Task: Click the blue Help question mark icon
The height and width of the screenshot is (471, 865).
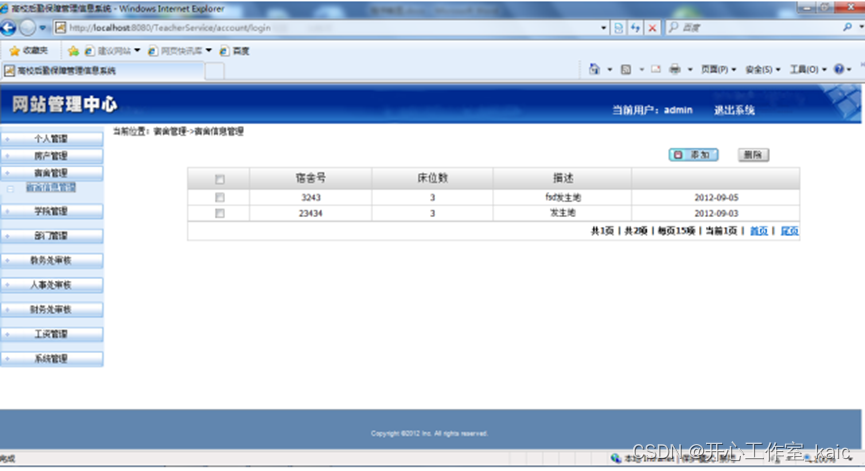Action: 839,69
